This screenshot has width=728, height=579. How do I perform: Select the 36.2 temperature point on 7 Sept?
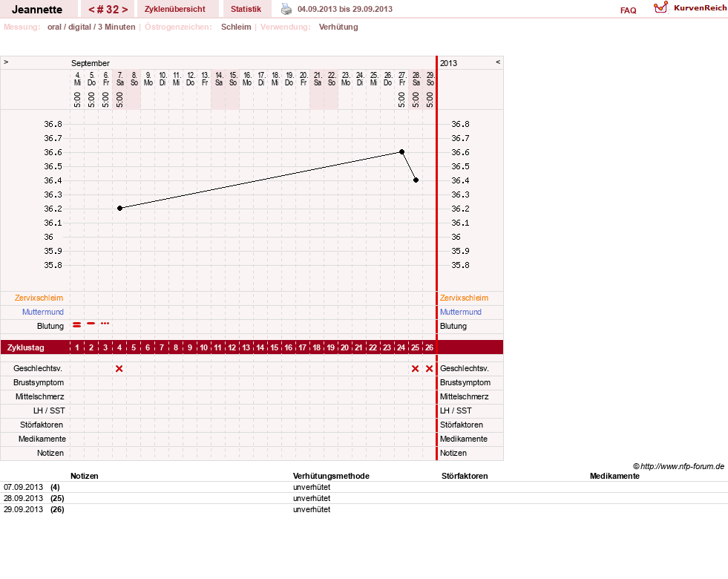pyautogui.click(x=119, y=209)
